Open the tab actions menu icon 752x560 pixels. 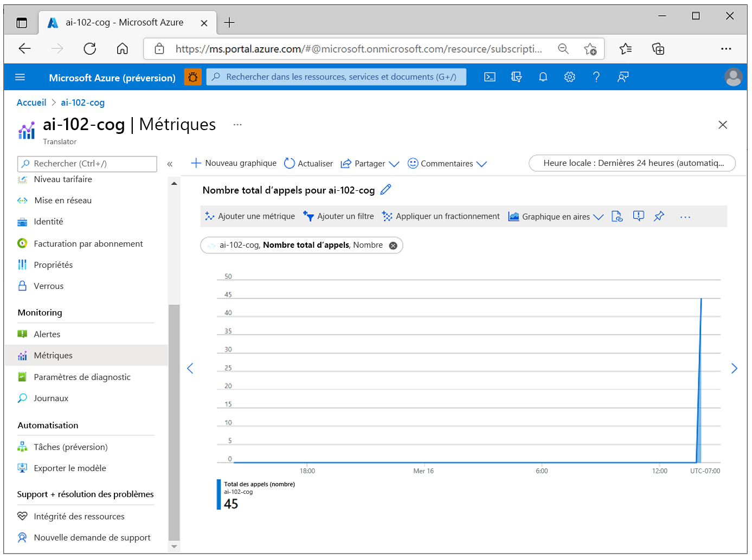click(22, 23)
